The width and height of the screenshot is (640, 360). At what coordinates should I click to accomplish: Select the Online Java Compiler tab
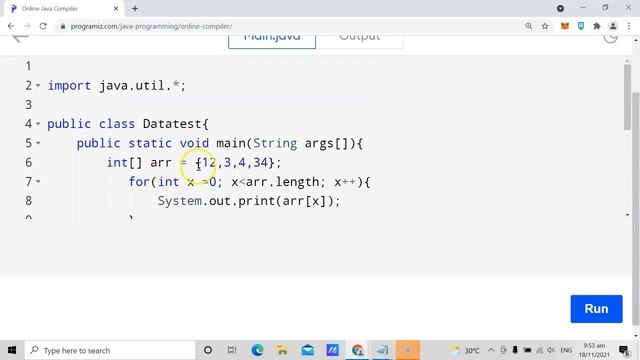coord(63,8)
